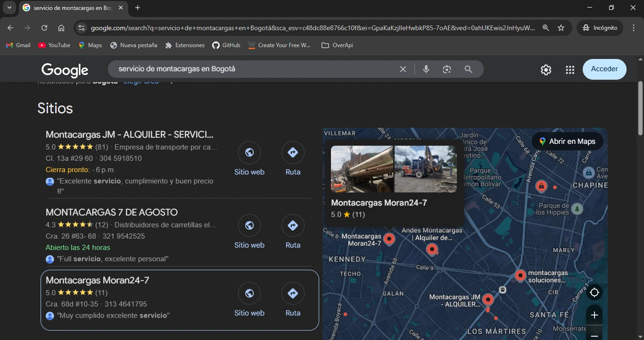The width and height of the screenshot is (644, 340).
Task: Click the address bar URL
Action: [x=313, y=28]
